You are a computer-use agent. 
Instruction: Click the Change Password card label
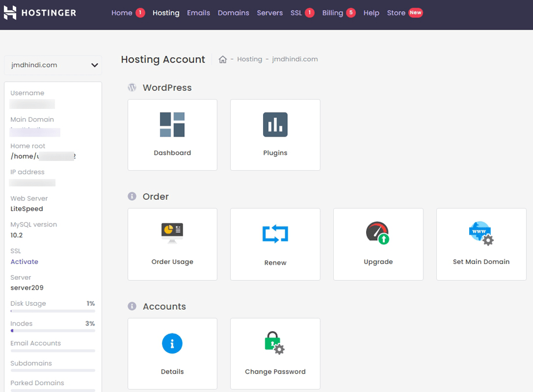tap(275, 372)
